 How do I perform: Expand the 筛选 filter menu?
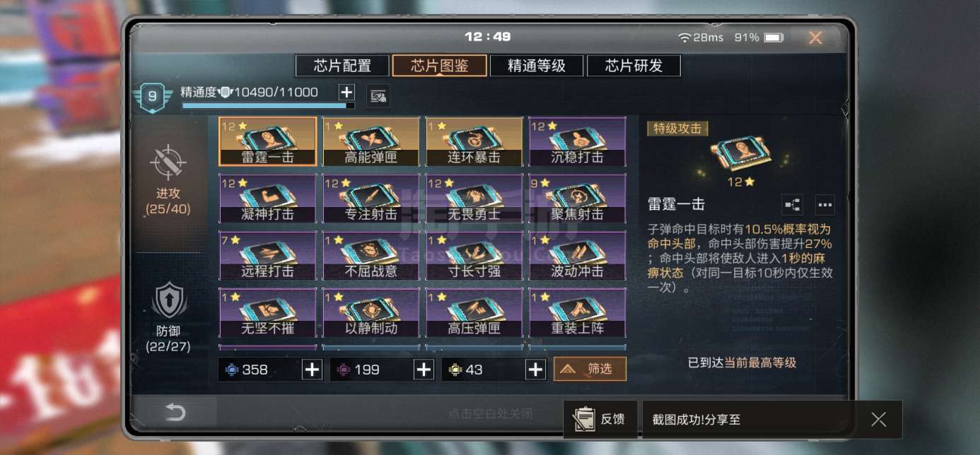tap(590, 369)
